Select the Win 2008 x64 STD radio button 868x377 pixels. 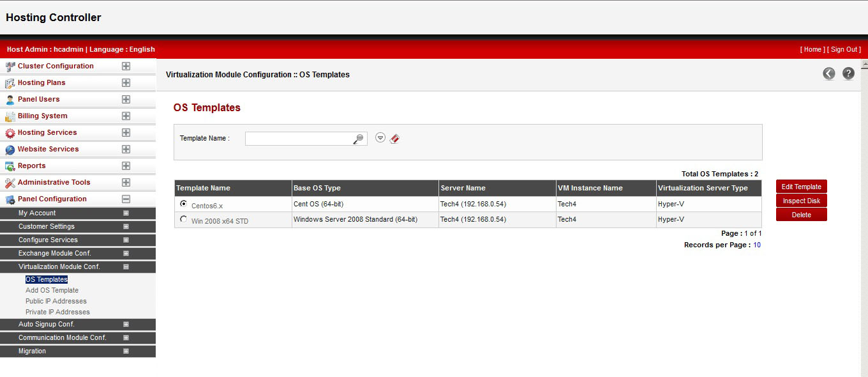184,219
